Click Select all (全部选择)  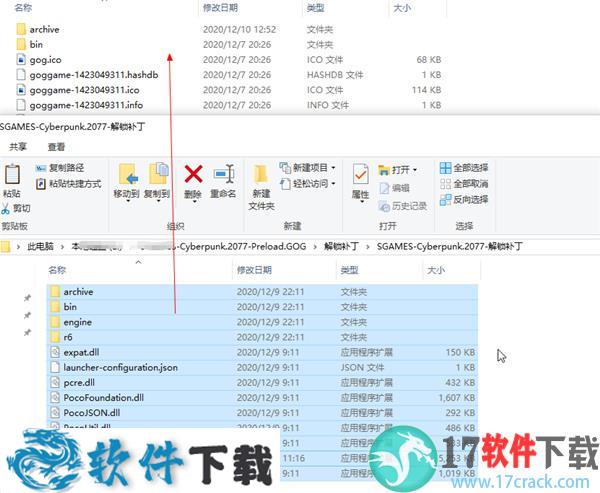[x=464, y=168]
